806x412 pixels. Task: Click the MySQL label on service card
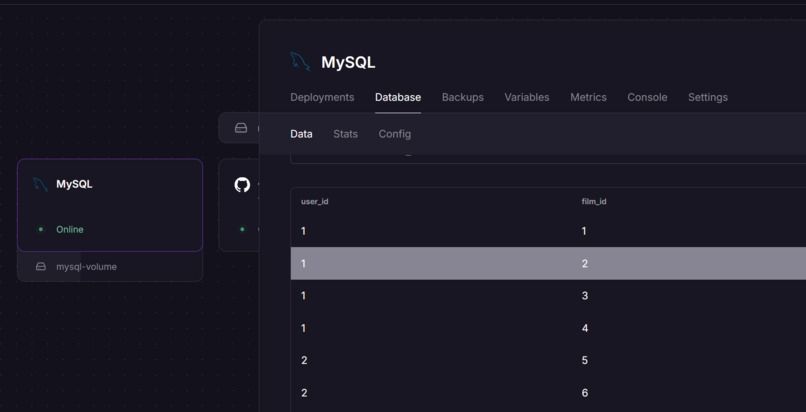tap(75, 184)
